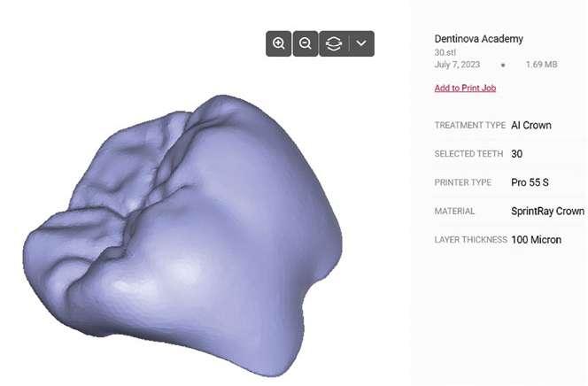Viewport: 588px width, 386px height.
Task: Click the TREATMENT TYPE label
Action: 470,125
